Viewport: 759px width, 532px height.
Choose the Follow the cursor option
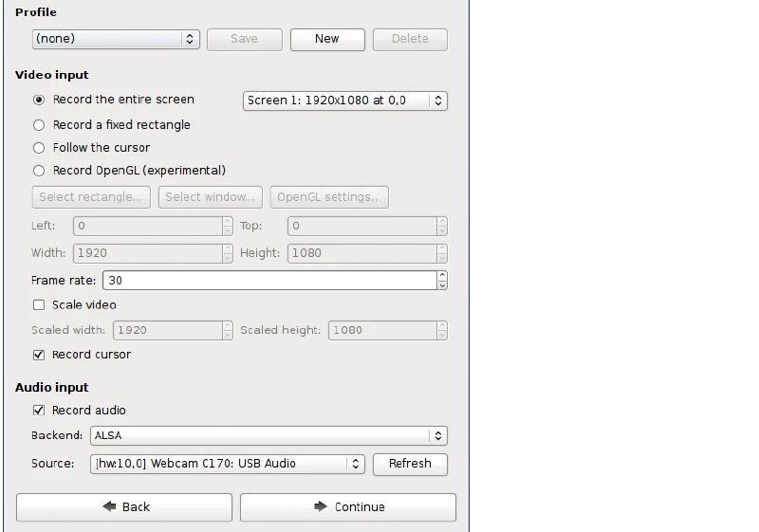pos(39,148)
